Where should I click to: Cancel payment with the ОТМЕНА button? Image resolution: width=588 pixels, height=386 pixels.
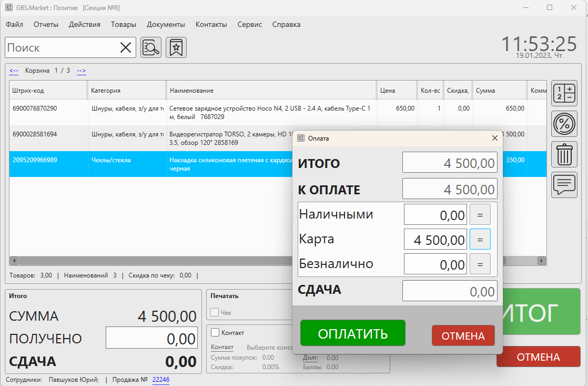tap(463, 335)
